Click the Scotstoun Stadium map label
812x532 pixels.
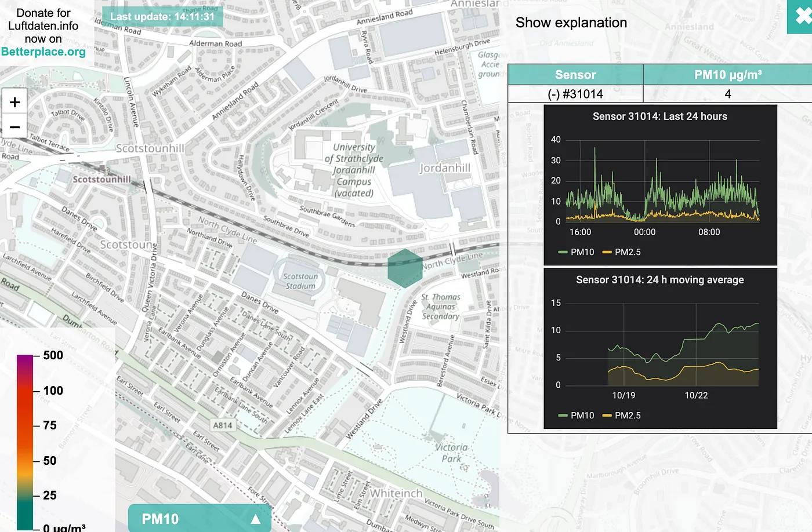coord(300,281)
